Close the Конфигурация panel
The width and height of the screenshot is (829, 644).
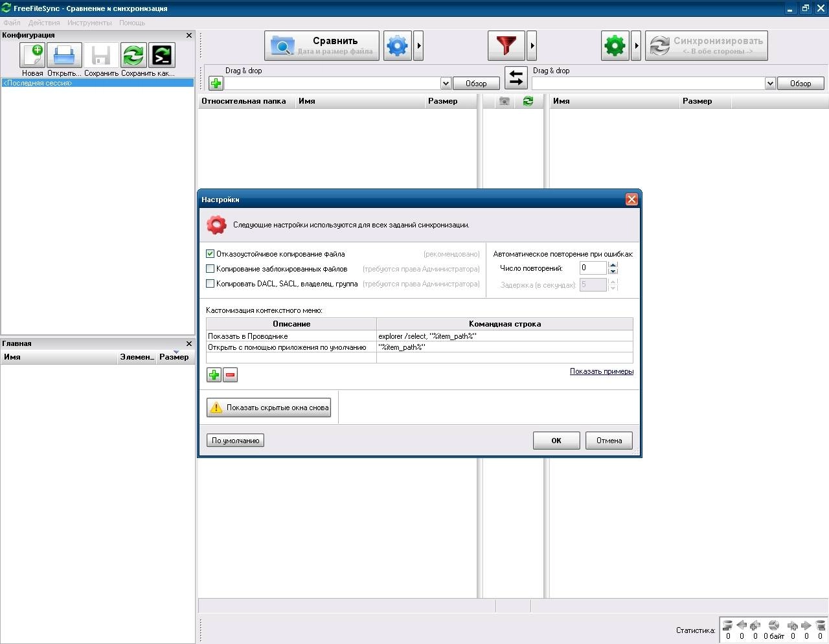[189, 35]
